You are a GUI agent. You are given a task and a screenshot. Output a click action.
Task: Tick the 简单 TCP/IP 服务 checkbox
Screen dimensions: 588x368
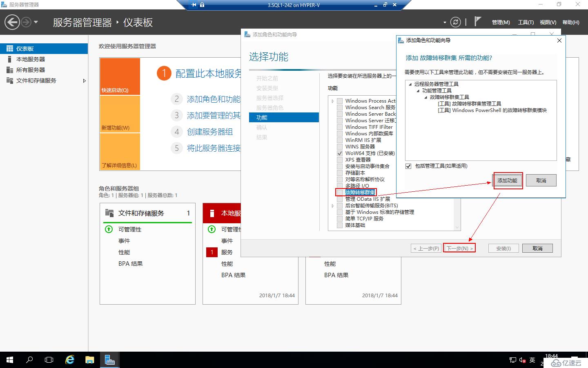[x=340, y=219]
